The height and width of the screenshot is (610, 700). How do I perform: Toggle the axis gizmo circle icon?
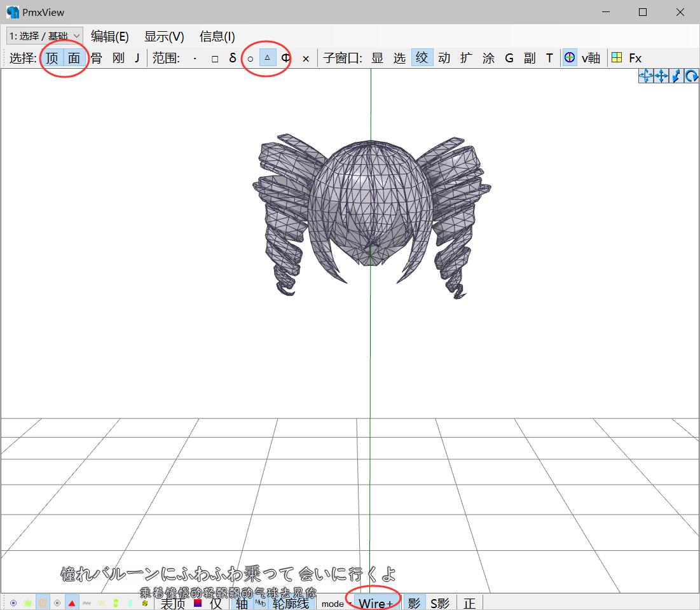point(570,58)
